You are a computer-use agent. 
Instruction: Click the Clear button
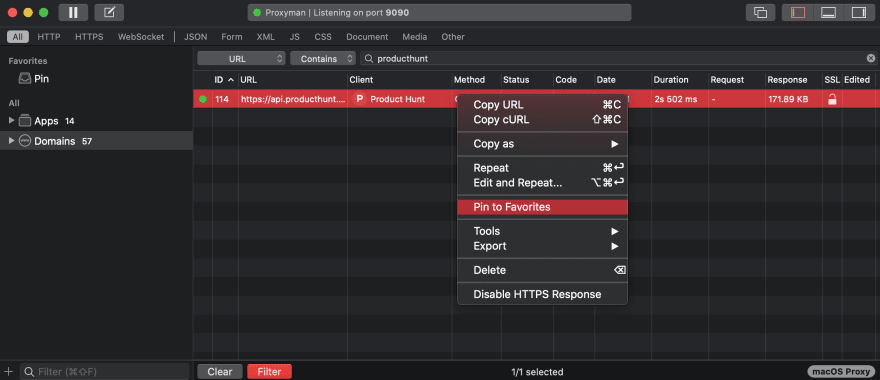(x=220, y=372)
